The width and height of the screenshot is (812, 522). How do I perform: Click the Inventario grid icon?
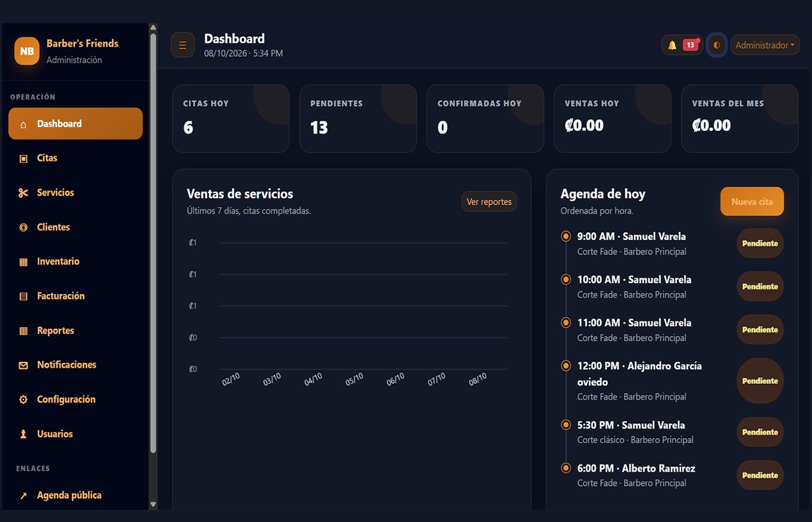pyautogui.click(x=23, y=262)
